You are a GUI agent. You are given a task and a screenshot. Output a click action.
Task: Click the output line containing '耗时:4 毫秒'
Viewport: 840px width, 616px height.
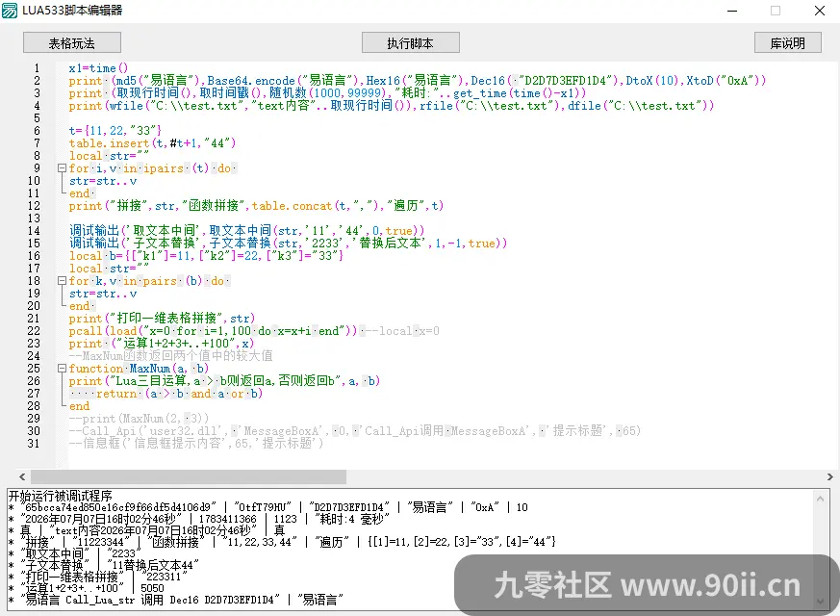(199, 519)
